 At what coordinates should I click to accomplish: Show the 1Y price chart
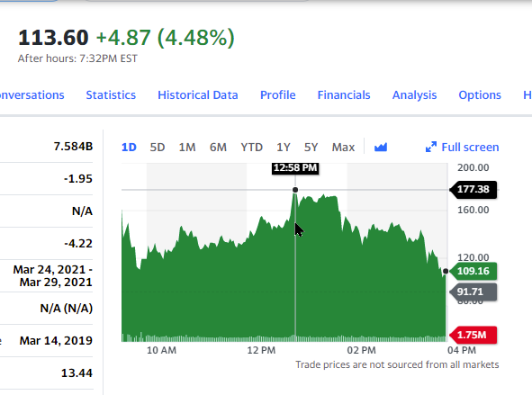284,148
